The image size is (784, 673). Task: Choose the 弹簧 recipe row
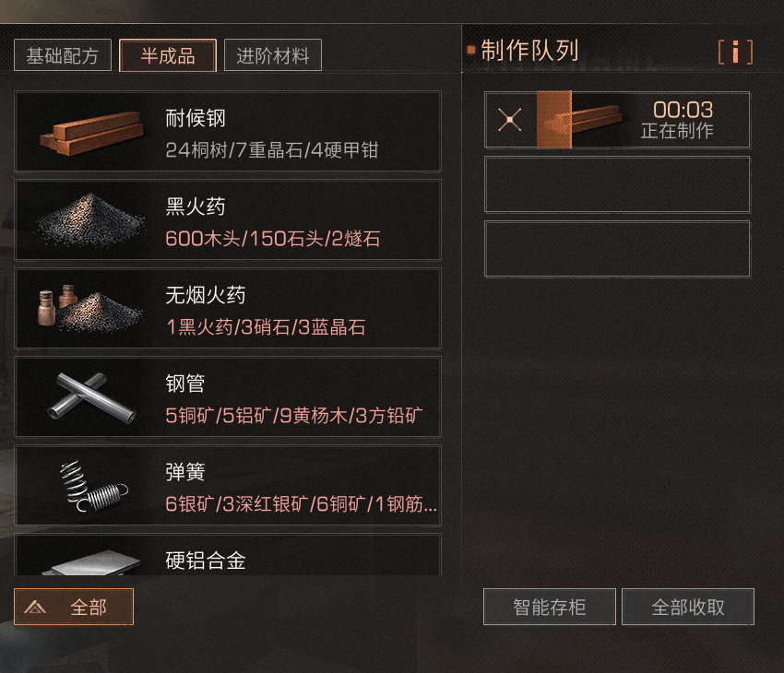(228, 485)
